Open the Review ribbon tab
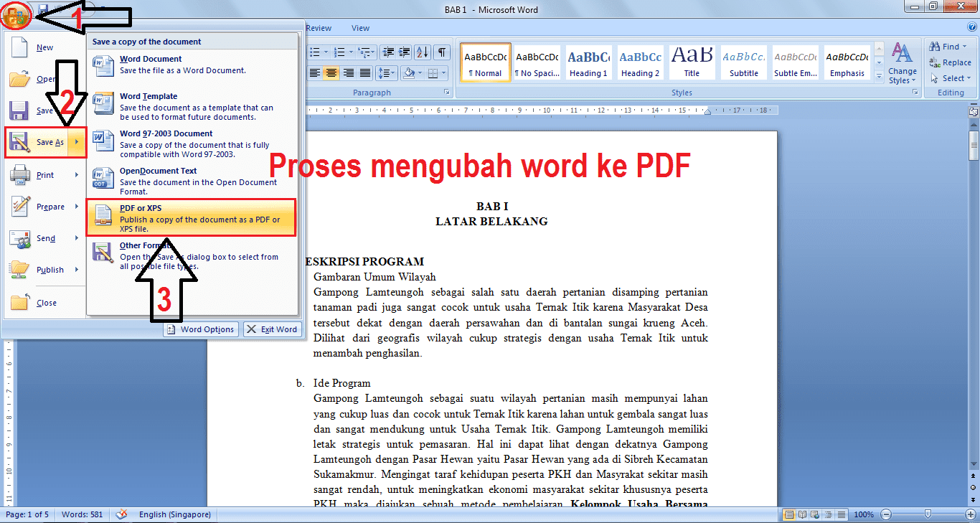 coord(318,28)
